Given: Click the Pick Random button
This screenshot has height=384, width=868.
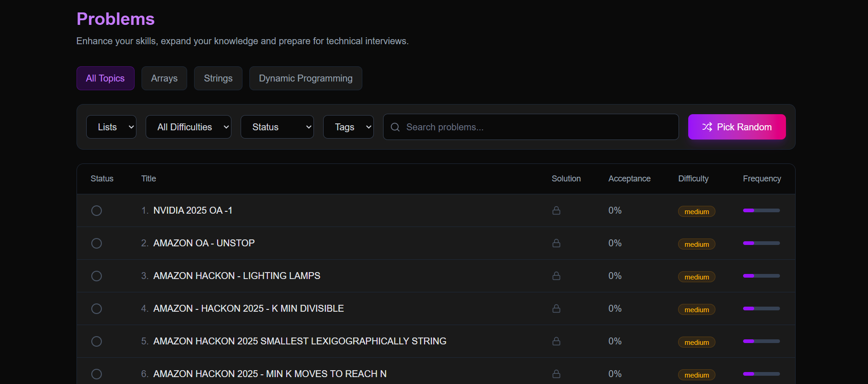Looking at the screenshot, I should point(737,127).
